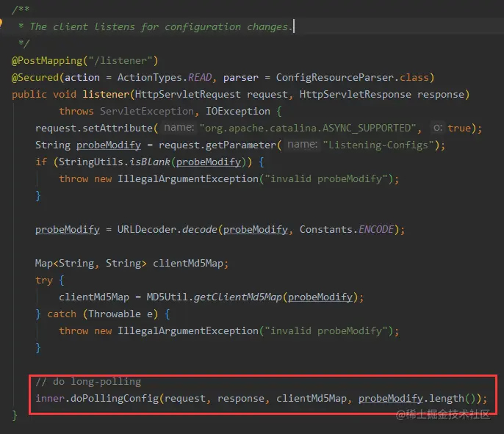The width and height of the screenshot is (504, 434).
Task: Click the "Listening-Configs" string literal
Action: pyautogui.click(x=378, y=145)
